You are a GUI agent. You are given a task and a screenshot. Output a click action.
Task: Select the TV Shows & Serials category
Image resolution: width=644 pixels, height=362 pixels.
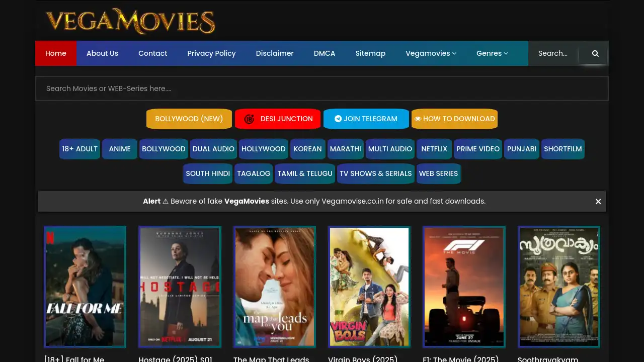pyautogui.click(x=376, y=173)
